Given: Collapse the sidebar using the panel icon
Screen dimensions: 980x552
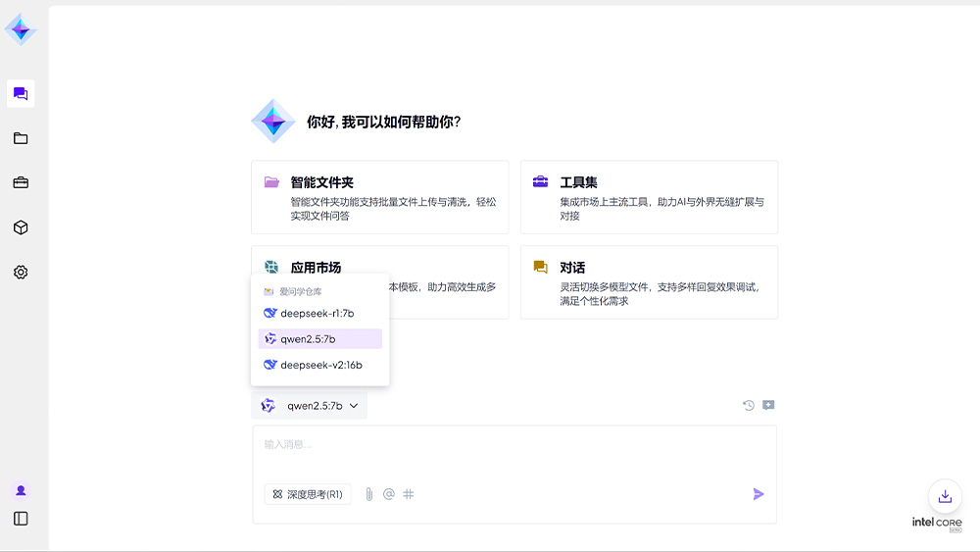Looking at the screenshot, I should [21, 519].
